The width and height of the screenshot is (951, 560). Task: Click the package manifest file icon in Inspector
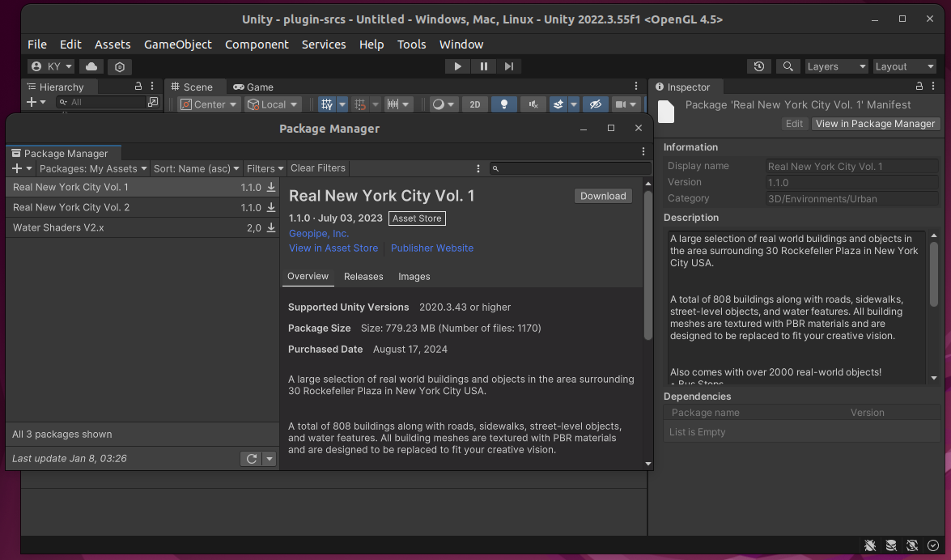666,112
